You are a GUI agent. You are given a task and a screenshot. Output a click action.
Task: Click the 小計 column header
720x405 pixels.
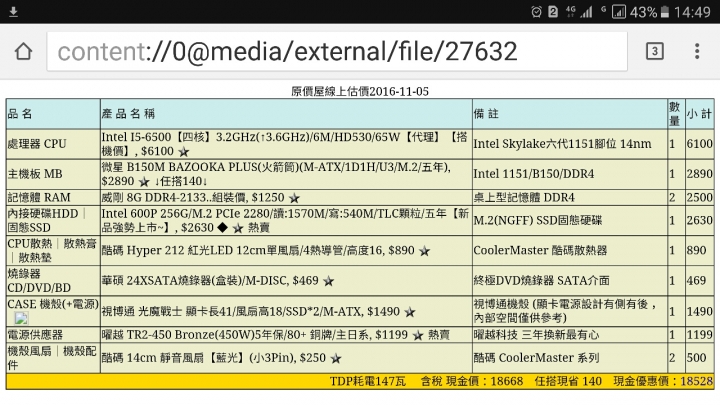point(699,114)
